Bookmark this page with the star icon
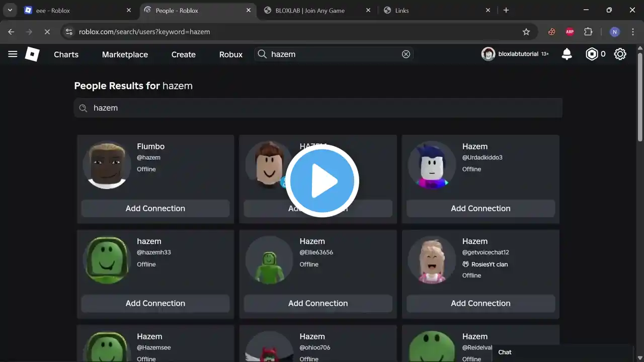The image size is (644, 362). [x=526, y=32]
